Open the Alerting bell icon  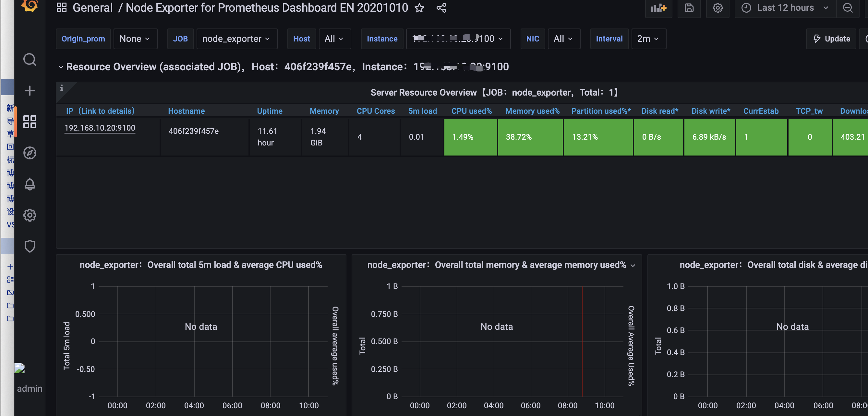[x=30, y=184]
